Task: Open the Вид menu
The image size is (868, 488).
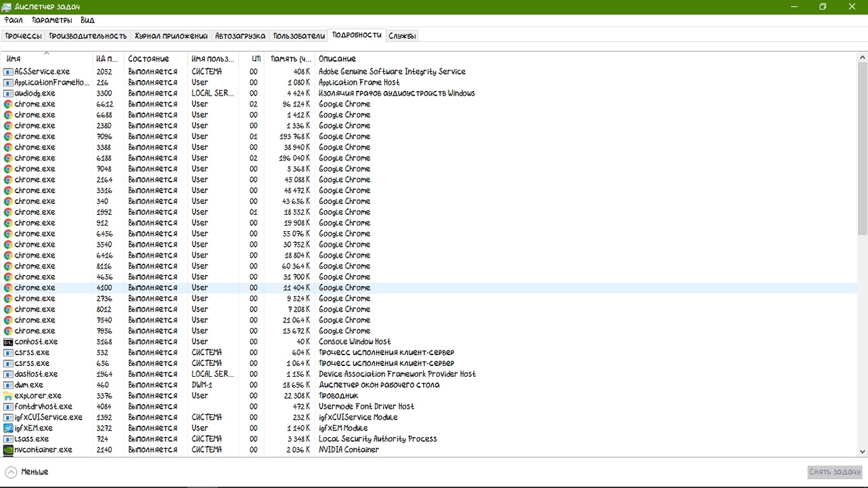Action: (x=87, y=20)
